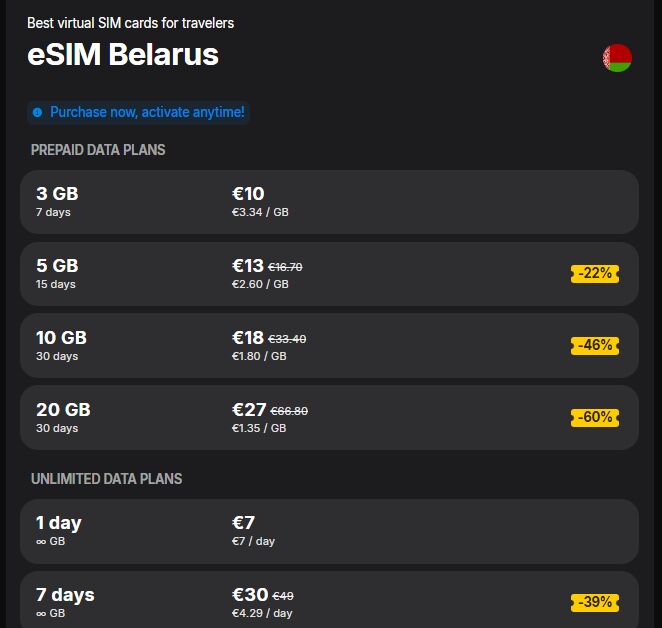Select the 3 GB 7 days plan
This screenshot has height=628, width=662.
point(329,202)
